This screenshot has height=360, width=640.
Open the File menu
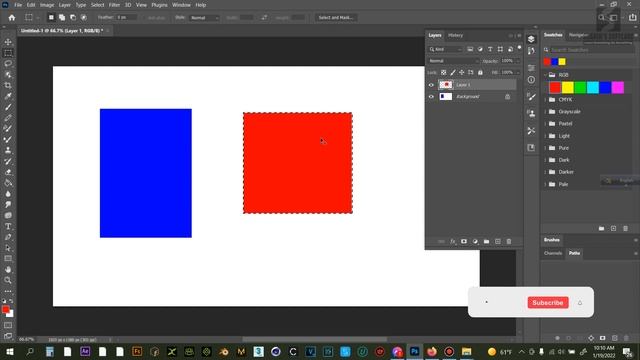(18, 5)
